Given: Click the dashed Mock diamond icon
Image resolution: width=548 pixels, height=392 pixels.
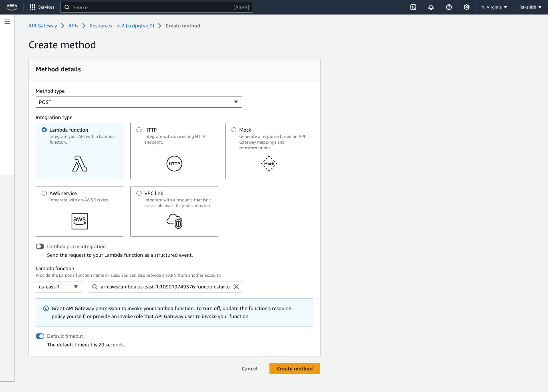Looking at the screenshot, I should tap(269, 164).
